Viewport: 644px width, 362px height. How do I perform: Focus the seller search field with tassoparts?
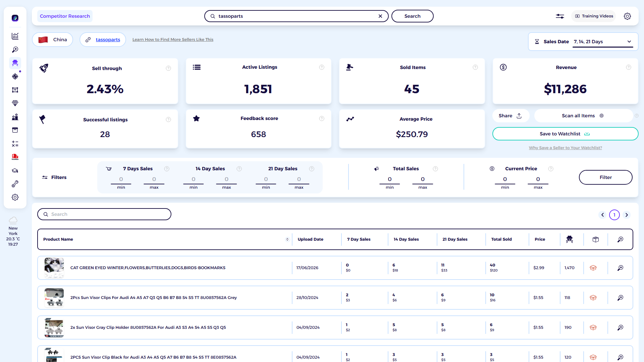pos(296,16)
